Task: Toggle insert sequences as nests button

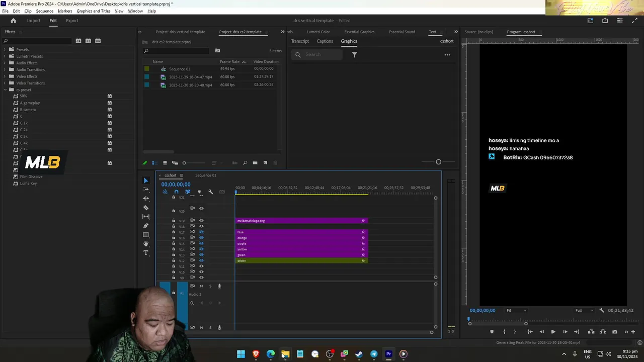Action: (x=165, y=192)
